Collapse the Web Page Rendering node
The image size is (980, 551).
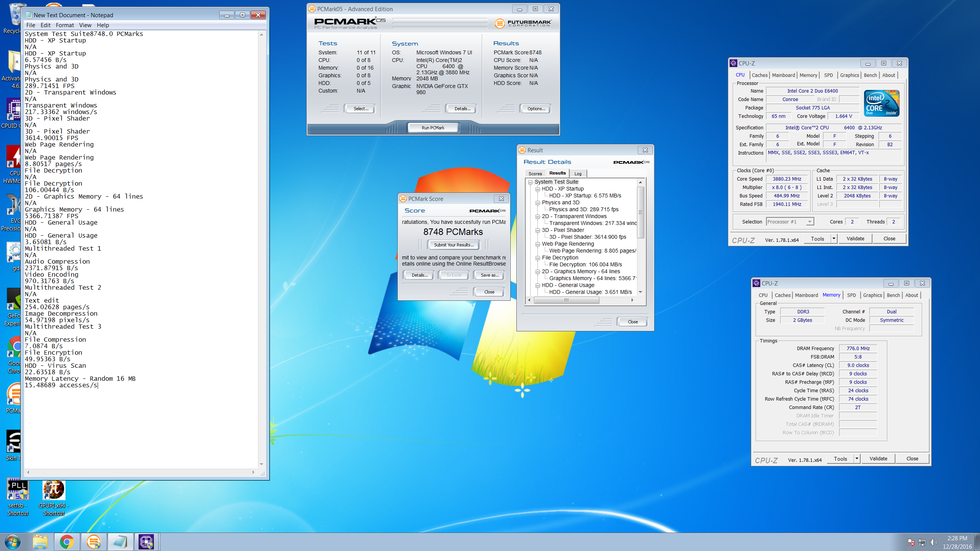pos(538,244)
